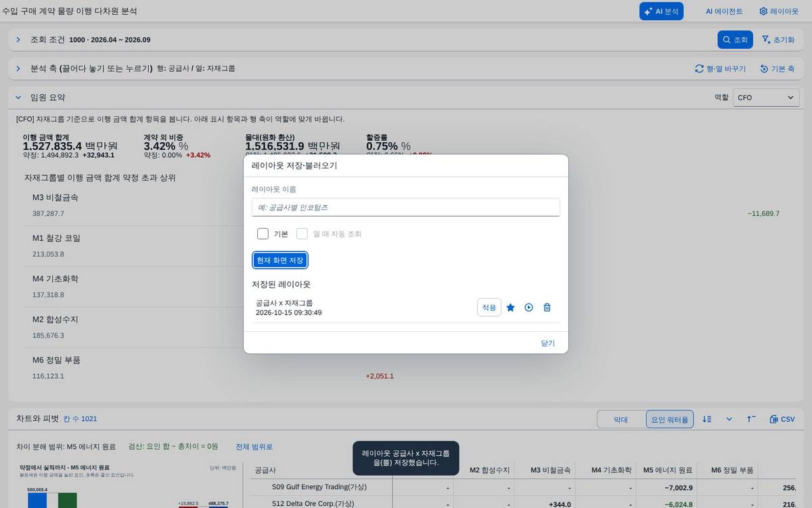Swap rows and columns with 행·열 바꾸기
Screen dimensions: 812x508
click(x=720, y=69)
